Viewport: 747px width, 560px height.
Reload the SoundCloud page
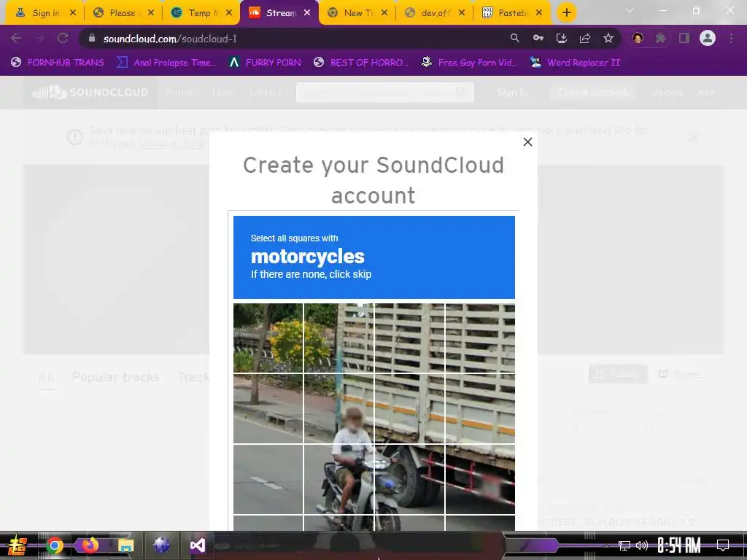click(63, 39)
